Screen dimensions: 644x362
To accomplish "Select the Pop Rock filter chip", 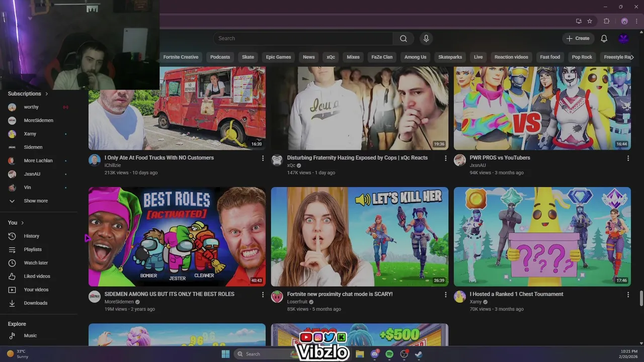I will click(582, 57).
